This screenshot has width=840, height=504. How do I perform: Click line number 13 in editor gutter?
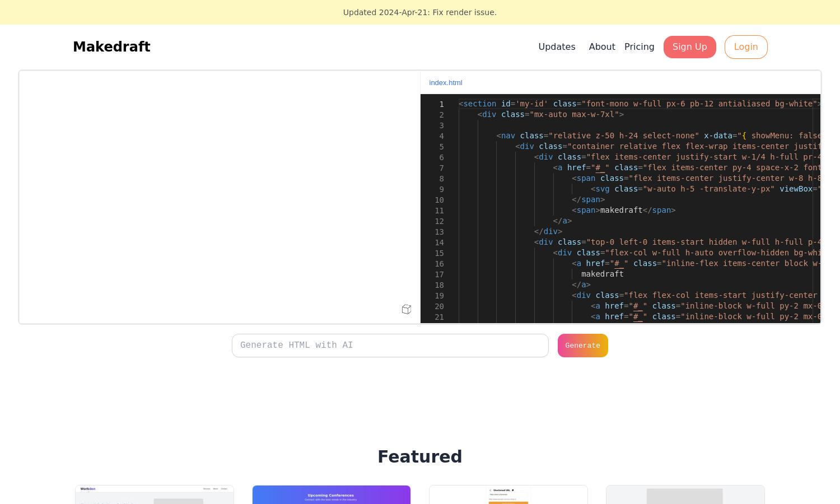click(439, 232)
